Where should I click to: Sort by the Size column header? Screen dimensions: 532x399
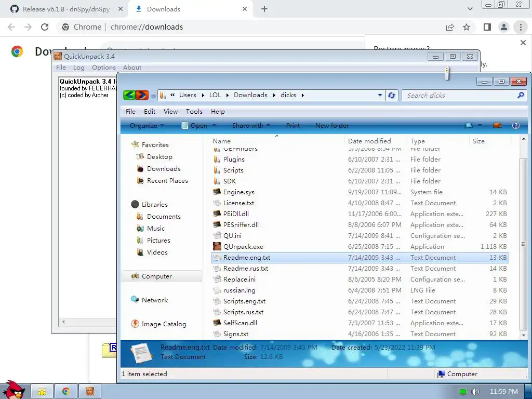point(478,141)
